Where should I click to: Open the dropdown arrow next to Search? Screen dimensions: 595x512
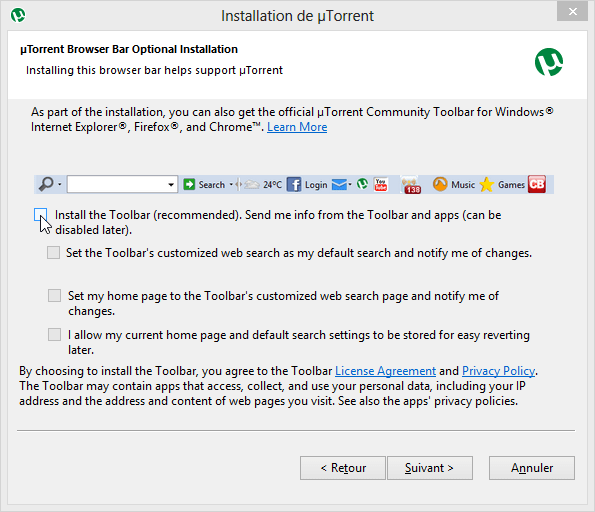(x=231, y=185)
